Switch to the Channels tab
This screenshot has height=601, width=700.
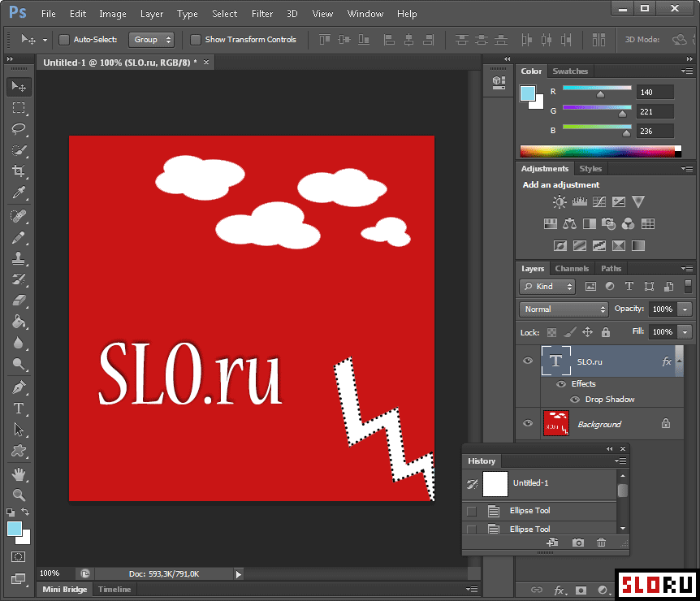pyautogui.click(x=572, y=268)
